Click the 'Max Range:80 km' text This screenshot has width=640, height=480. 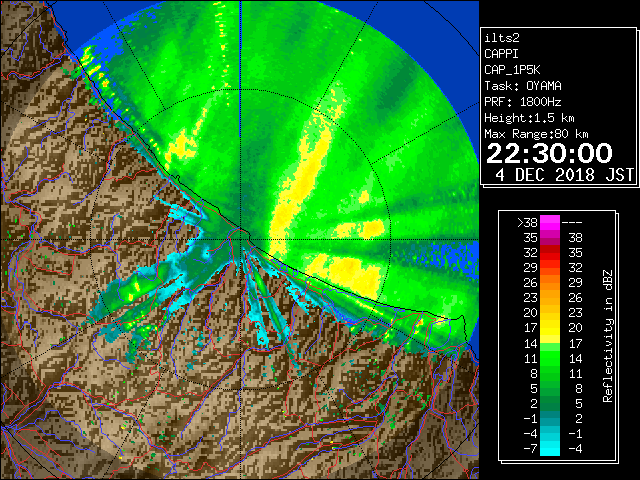point(536,134)
